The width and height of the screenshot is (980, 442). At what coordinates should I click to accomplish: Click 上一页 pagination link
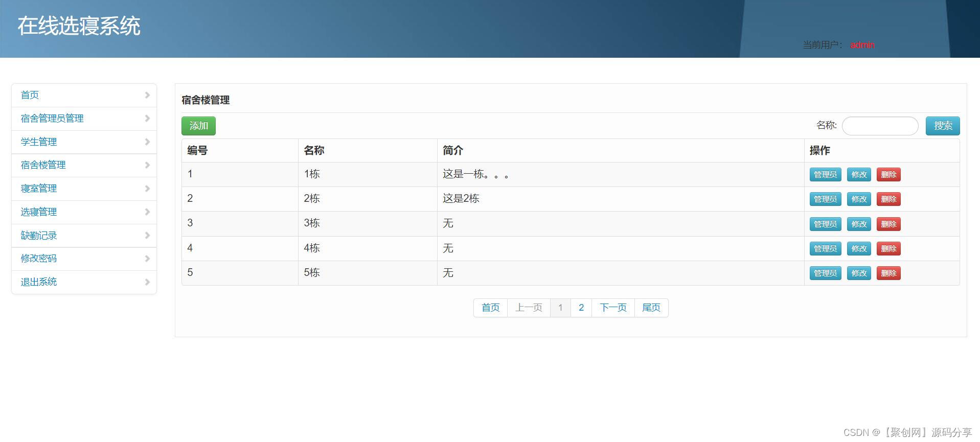point(529,308)
